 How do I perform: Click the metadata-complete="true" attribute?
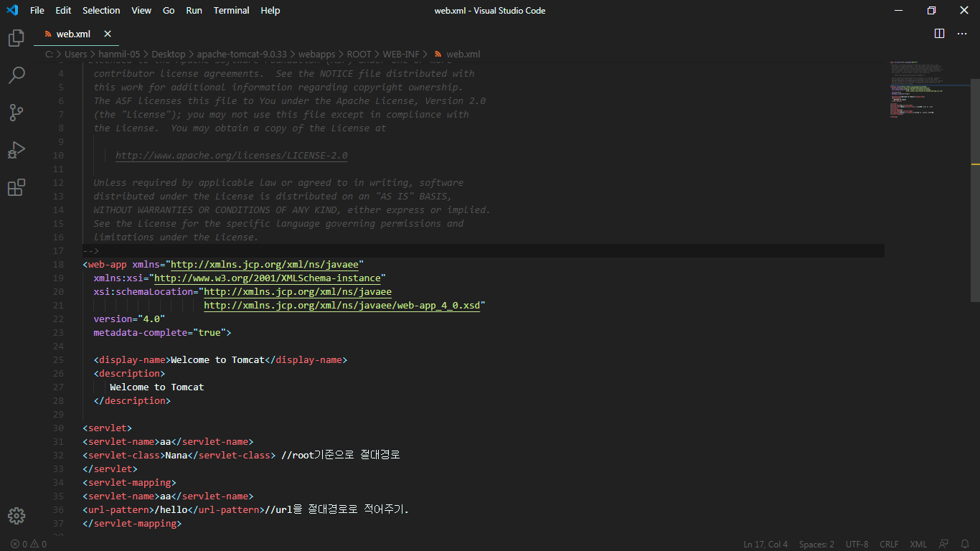159,332
